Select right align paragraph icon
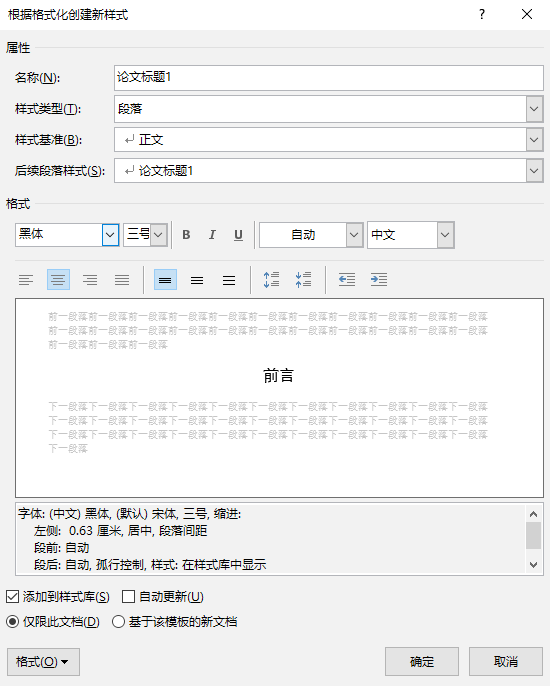 click(90, 280)
